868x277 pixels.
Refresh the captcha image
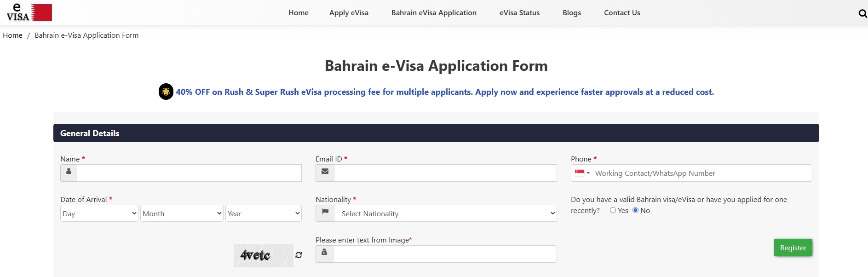point(299,255)
